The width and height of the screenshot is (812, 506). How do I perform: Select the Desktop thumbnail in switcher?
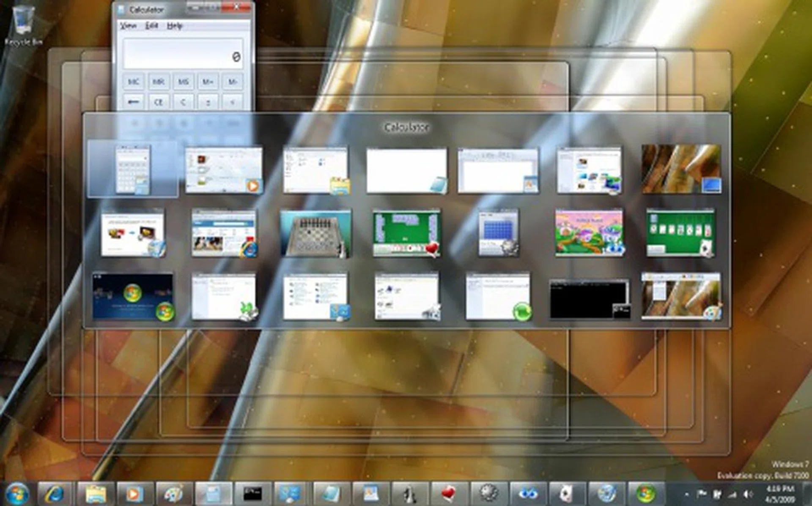681,169
